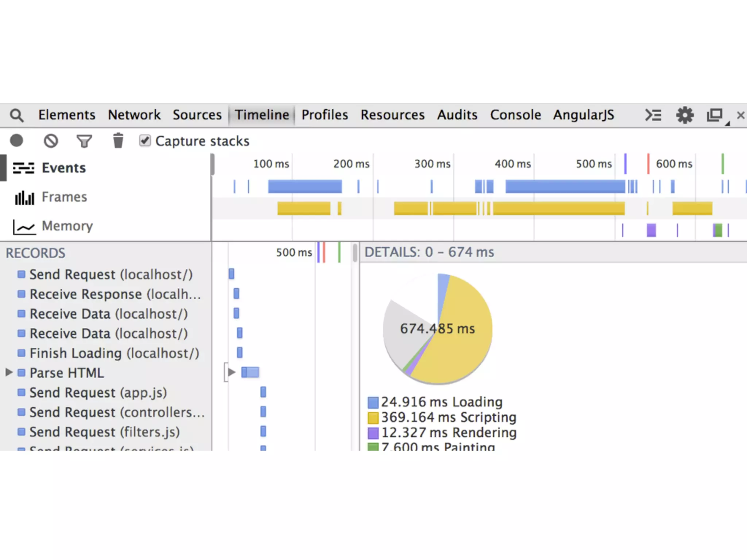Viewport: 747px width, 560px height.
Task: Click the garbage collection trash icon
Action: pos(118,141)
